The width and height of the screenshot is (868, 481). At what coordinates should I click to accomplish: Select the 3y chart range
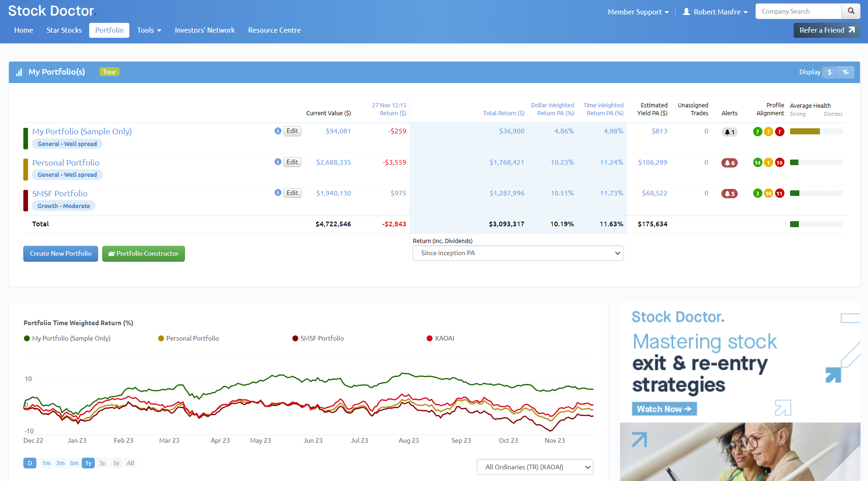click(x=102, y=463)
